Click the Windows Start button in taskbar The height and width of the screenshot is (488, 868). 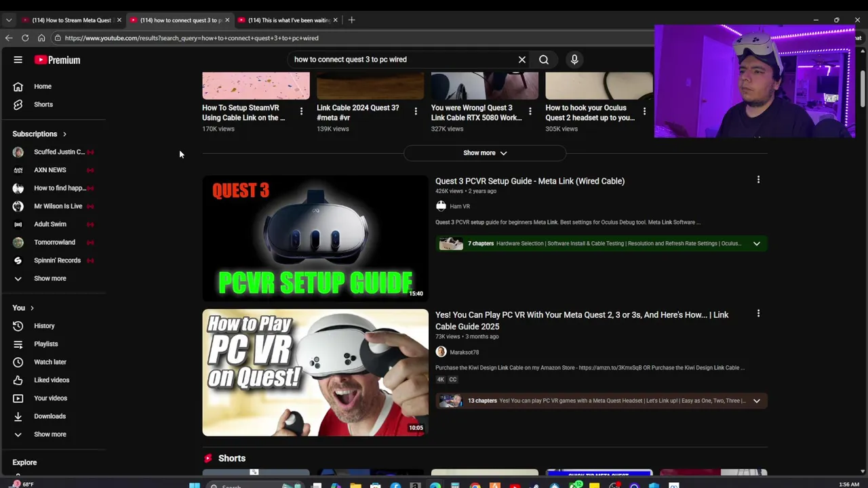coord(195,485)
